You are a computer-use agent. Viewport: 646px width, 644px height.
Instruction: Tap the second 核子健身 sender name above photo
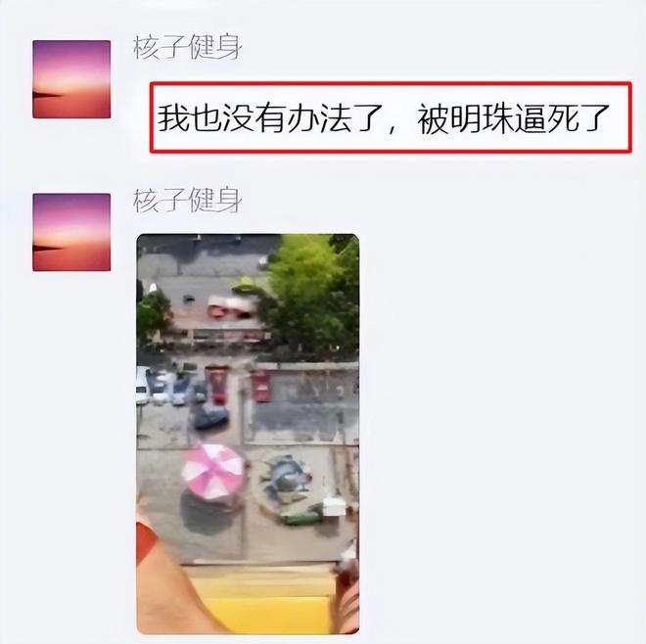point(187,201)
